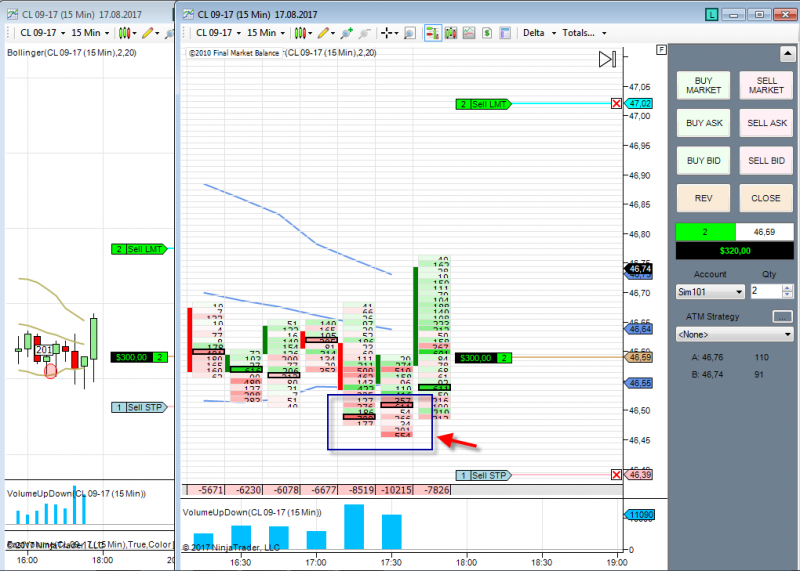Open ATM Strategy ellipsis settings button
The width and height of the screenshot is (800, 571).
tap(783, 317)
